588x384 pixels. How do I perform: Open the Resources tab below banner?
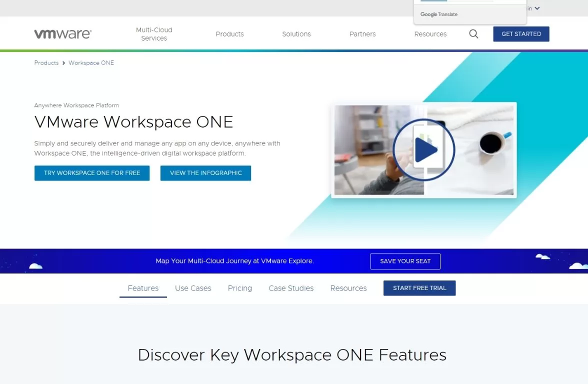click(x=348, y=288)
